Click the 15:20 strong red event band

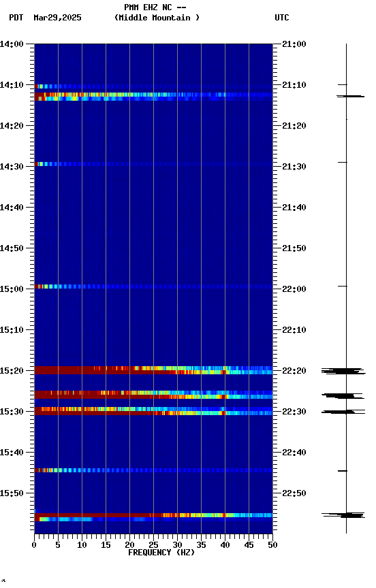(x=153, y=370)
